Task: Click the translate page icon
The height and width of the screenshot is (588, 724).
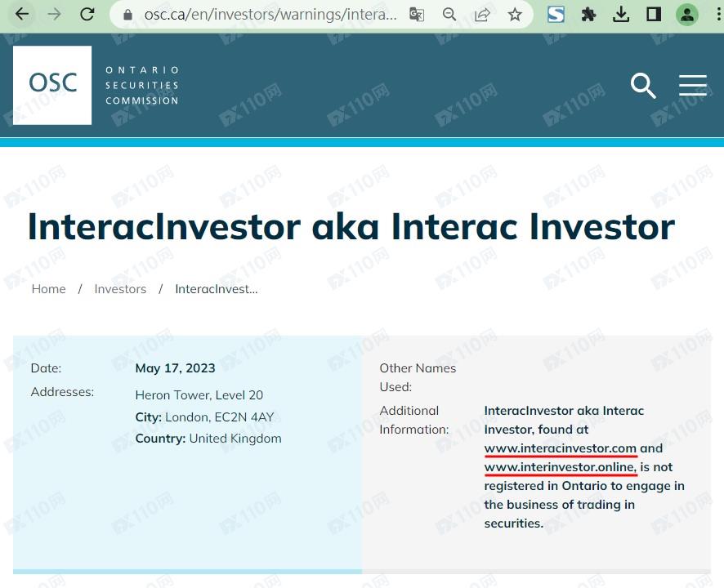Action: 417,14
